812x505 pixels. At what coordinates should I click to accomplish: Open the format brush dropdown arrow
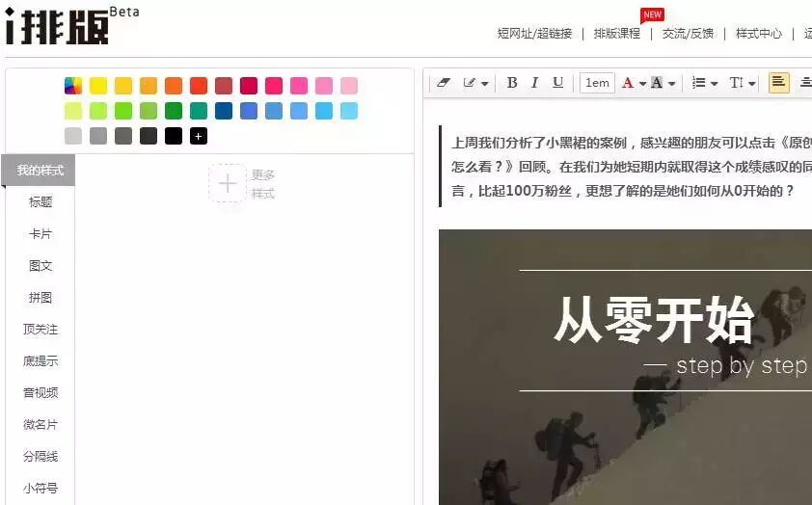click(x=485, y=83)
